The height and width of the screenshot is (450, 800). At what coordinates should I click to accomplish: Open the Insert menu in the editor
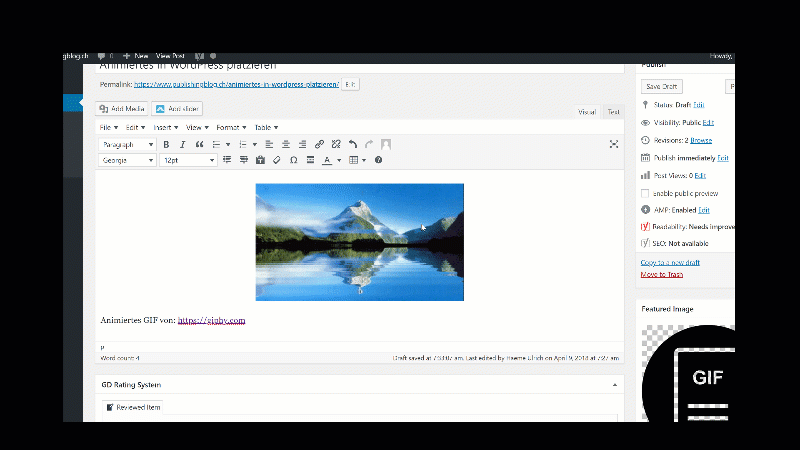coord(166,128)
